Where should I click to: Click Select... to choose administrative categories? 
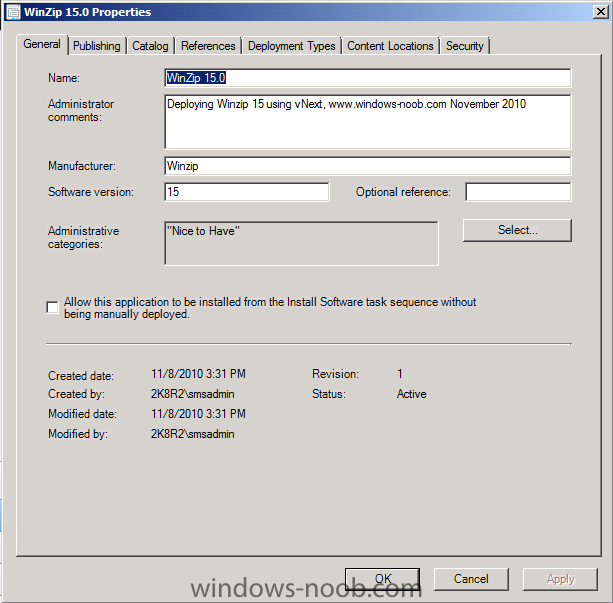point(517,230)
